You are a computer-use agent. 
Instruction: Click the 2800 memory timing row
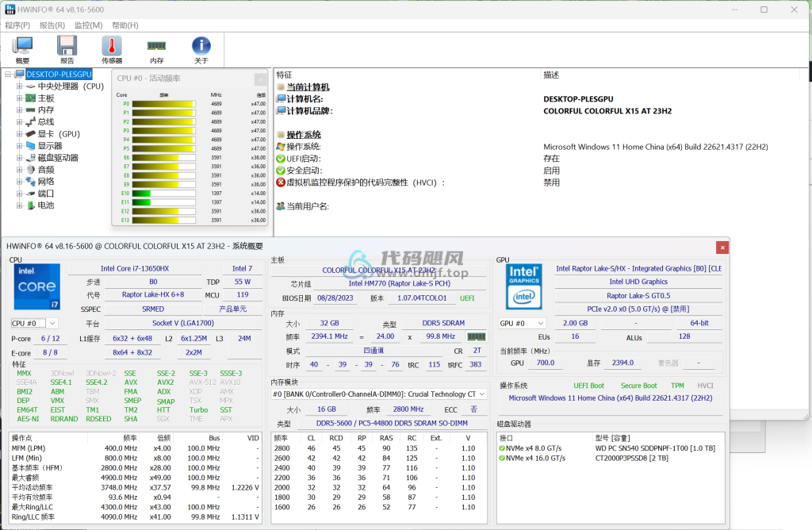[378, 448]
